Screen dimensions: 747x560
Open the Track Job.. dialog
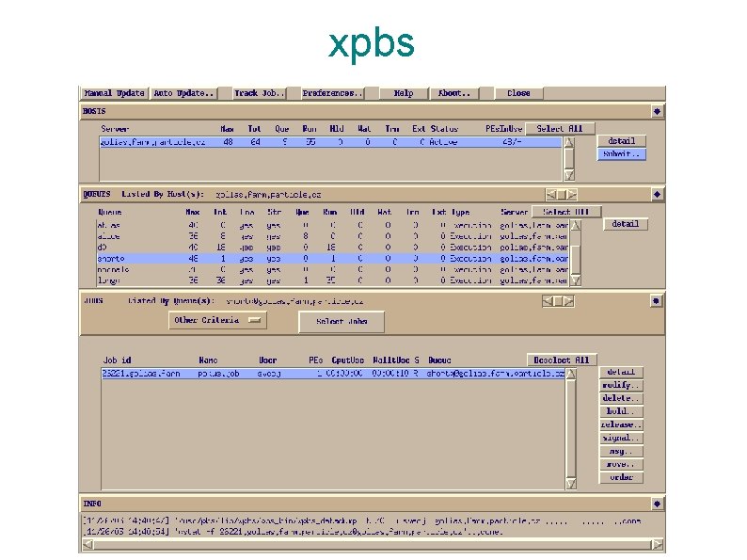coord(260,93)
